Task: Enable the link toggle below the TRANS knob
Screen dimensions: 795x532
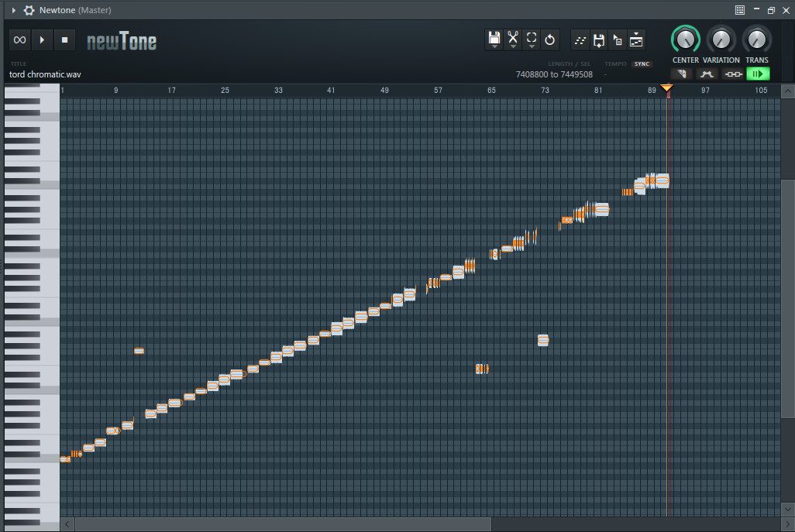Action: (733, 74)
